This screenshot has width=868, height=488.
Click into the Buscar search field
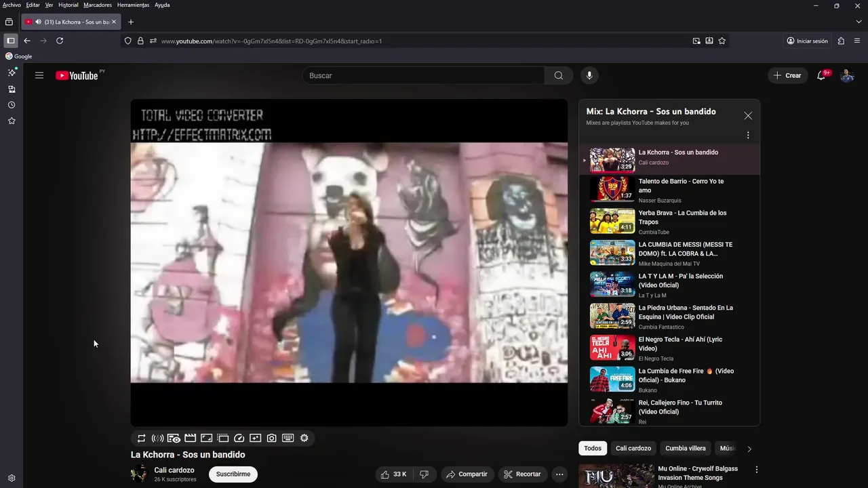tap(423, 75)
